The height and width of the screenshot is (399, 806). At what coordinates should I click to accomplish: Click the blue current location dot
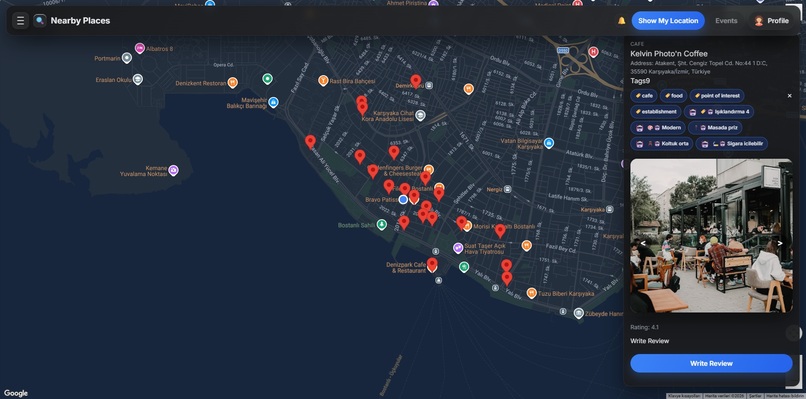403,199
